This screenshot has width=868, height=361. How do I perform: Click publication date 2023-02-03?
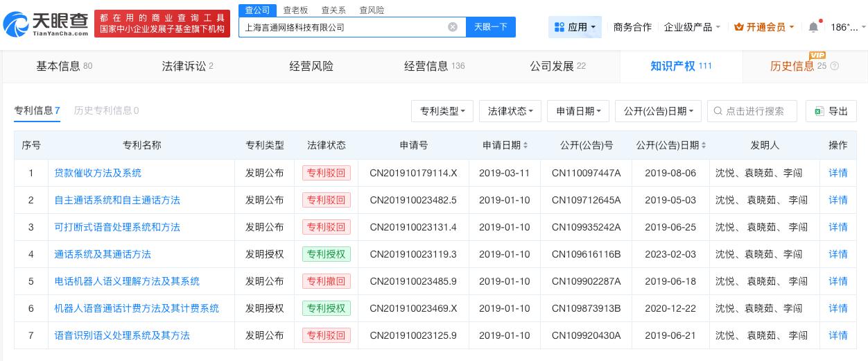tap(670, 254)
